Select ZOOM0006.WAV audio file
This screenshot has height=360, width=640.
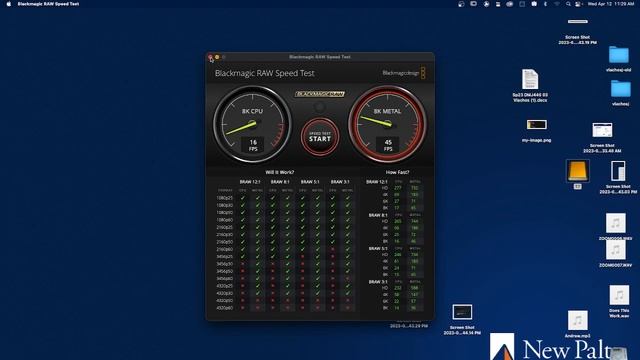click(616, 227)
